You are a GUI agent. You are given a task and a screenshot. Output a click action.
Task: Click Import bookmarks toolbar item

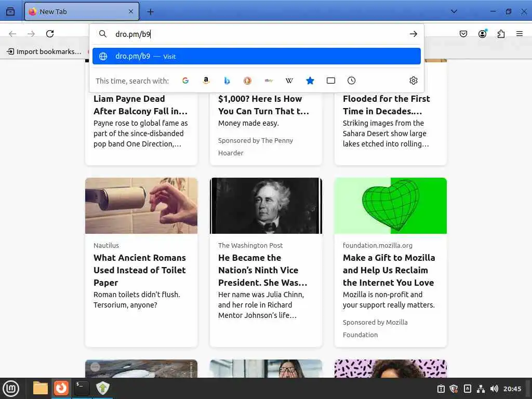coord(45,51)
